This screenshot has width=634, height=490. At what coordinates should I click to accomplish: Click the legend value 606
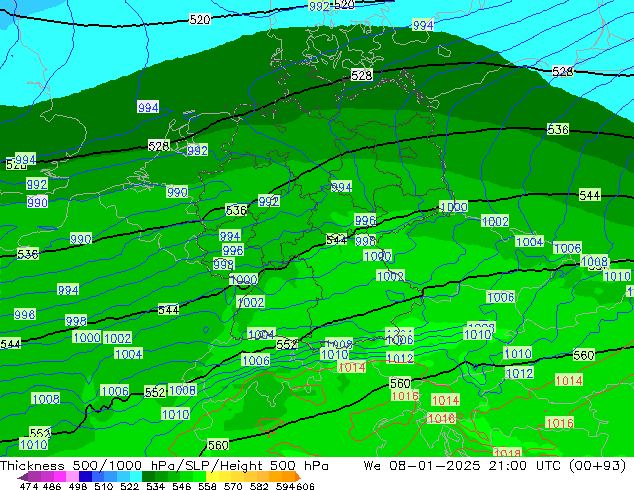pyautogui.click(x=305, y=486)
